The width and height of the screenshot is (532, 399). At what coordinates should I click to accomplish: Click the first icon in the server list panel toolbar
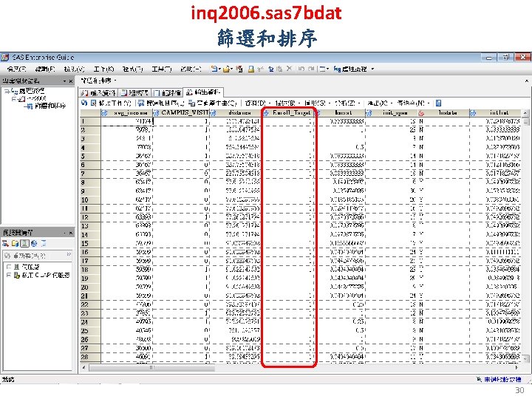[x=5, y=243]
